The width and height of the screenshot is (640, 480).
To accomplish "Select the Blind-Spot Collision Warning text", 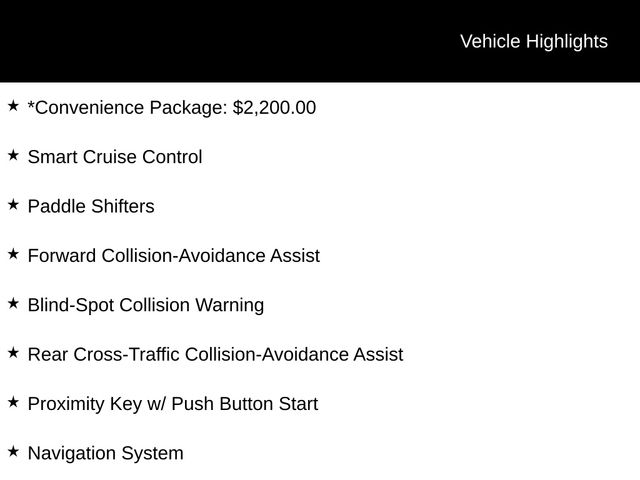I will coord(146,305).
